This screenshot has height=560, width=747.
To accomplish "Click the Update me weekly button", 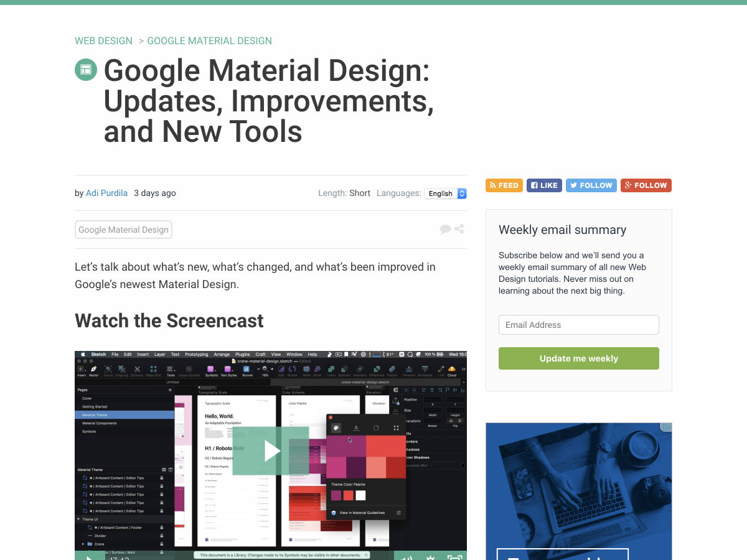I will (579, 358).
